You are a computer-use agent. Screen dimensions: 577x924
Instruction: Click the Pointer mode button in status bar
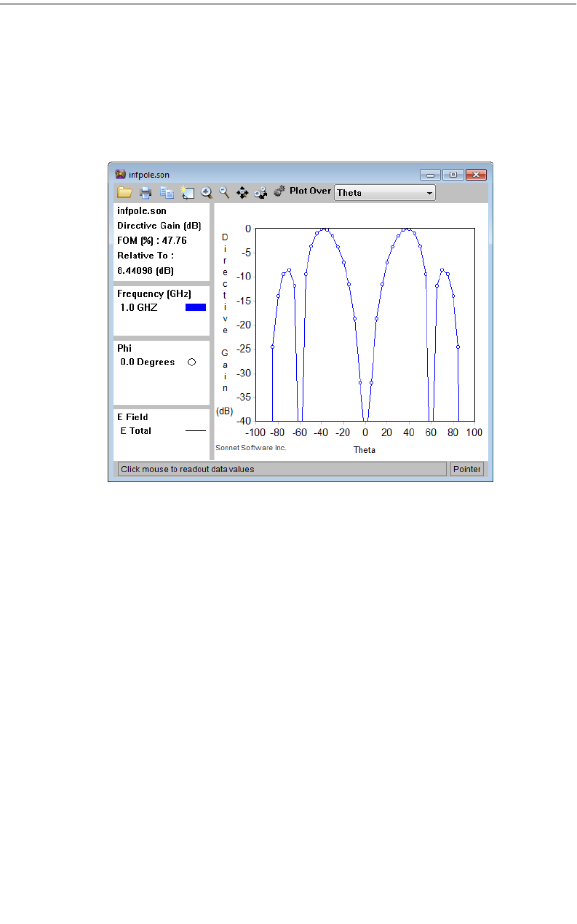(467, 469)
